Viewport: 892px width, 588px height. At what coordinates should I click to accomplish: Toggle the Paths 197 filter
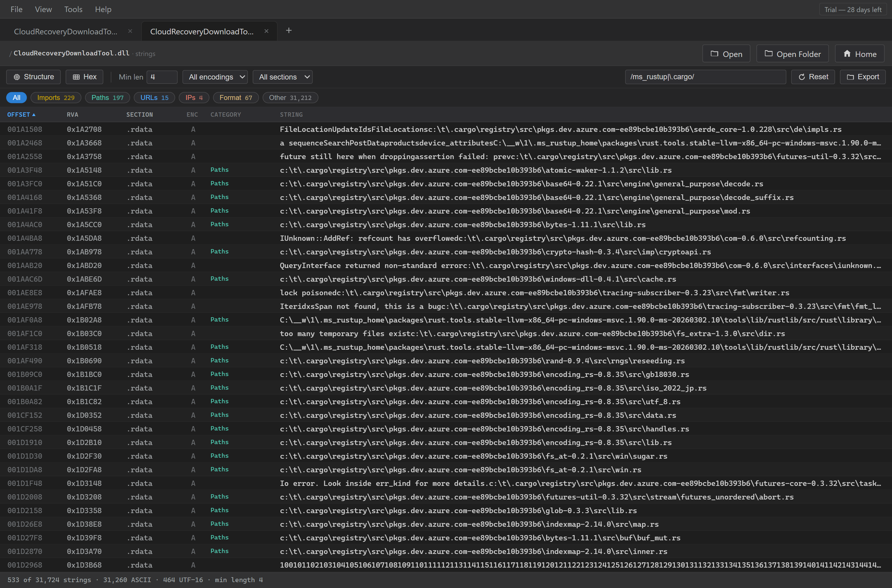pos(107,97)
